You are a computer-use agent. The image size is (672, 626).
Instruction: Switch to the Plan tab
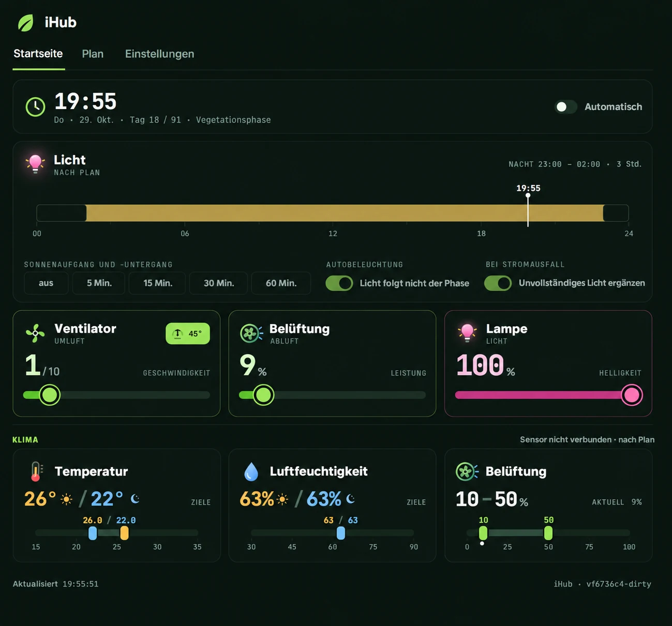(x=93, y=54)
